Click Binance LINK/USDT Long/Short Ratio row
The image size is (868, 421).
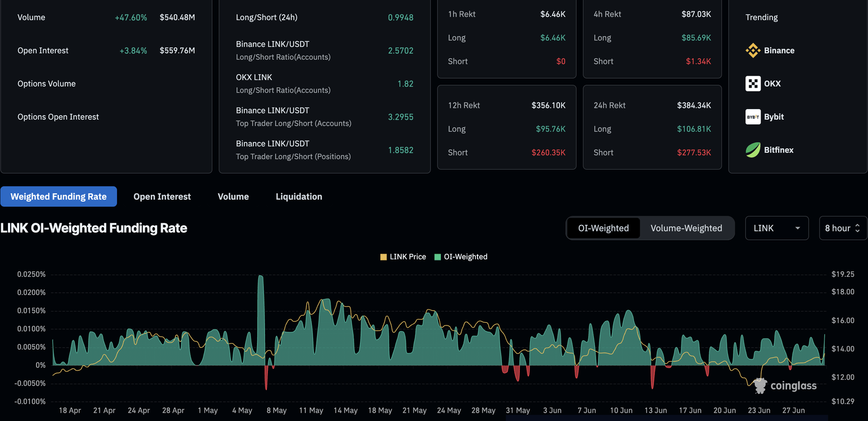tap(324, 50)
